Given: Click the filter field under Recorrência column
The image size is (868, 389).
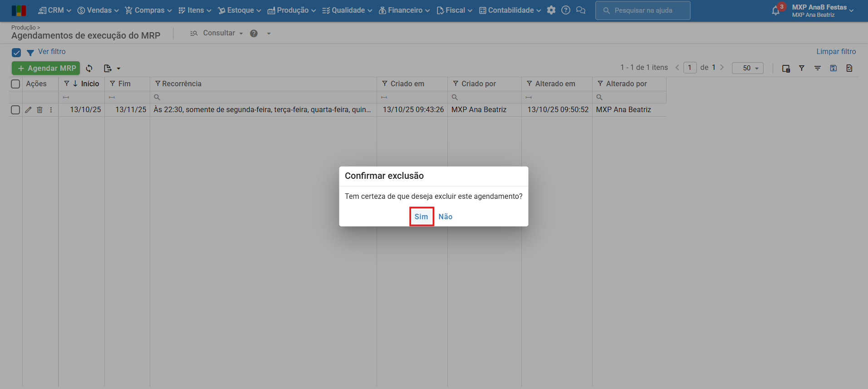Looking at the screenshot, I should [x=263, y=97].
